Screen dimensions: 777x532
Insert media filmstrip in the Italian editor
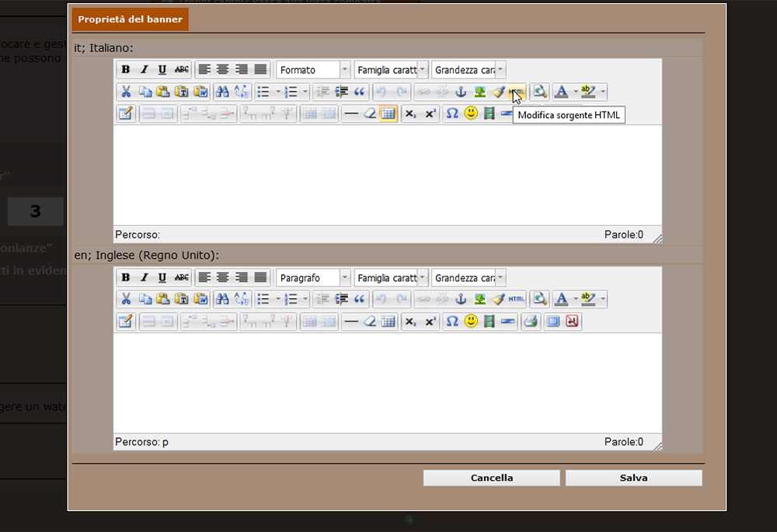[x=489, y=113]
